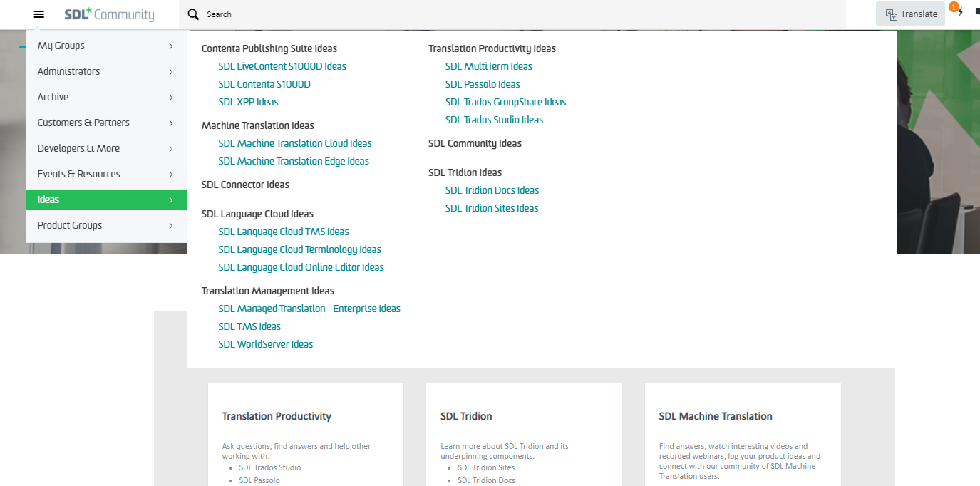The width and height of the screenshot is (980, 486).
Task: Open the hamburger navigation menu
Action: [x=39, y=14]
